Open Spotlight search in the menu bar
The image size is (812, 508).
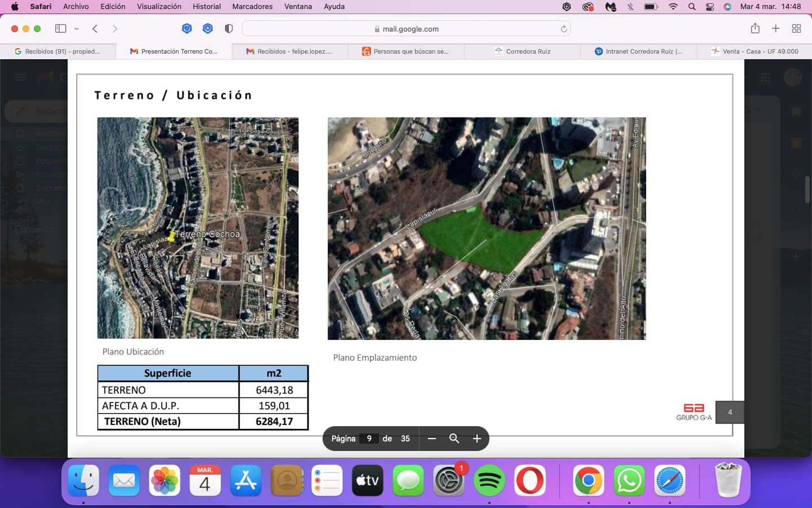click(692, 7)
